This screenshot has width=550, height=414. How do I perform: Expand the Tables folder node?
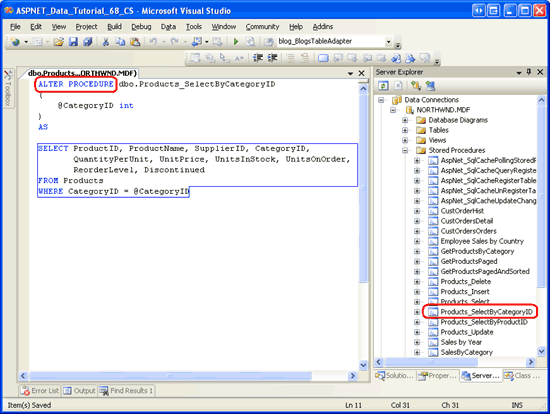(x=405, y=130)
